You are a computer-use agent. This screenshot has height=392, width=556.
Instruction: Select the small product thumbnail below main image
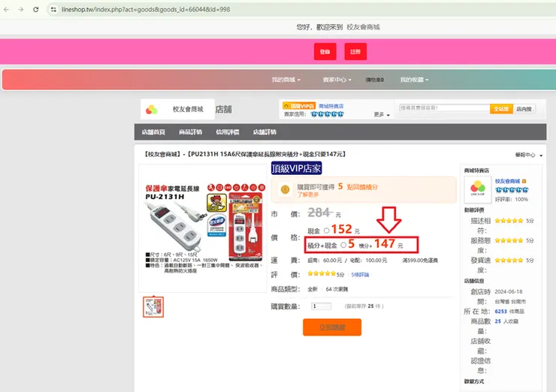153,307
